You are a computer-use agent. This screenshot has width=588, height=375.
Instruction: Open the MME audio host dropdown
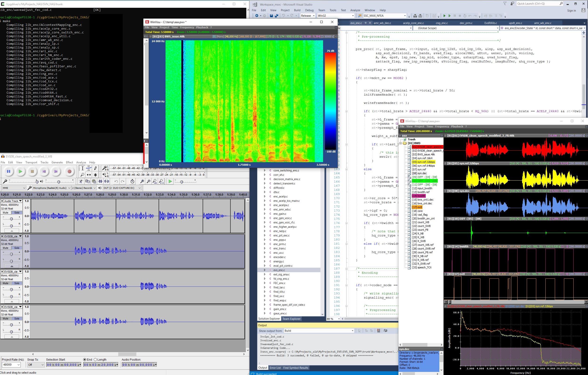pyautogui.click(x=14, y=188)
